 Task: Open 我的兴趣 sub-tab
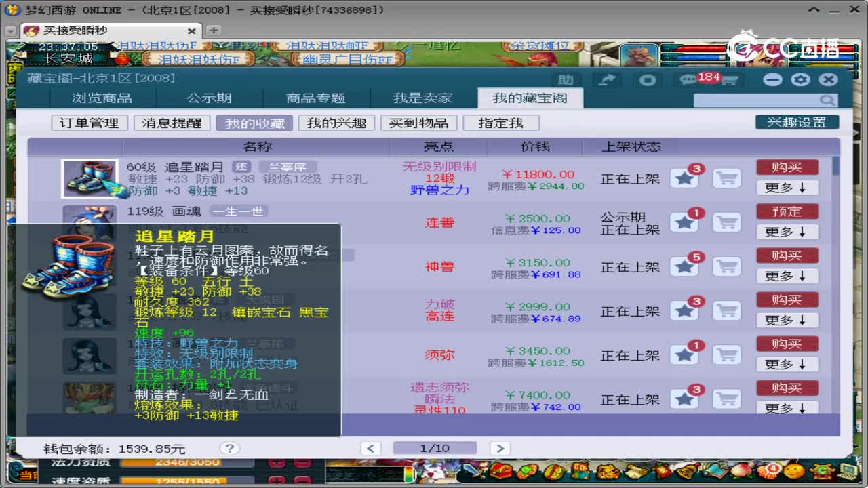pos(336,123)
